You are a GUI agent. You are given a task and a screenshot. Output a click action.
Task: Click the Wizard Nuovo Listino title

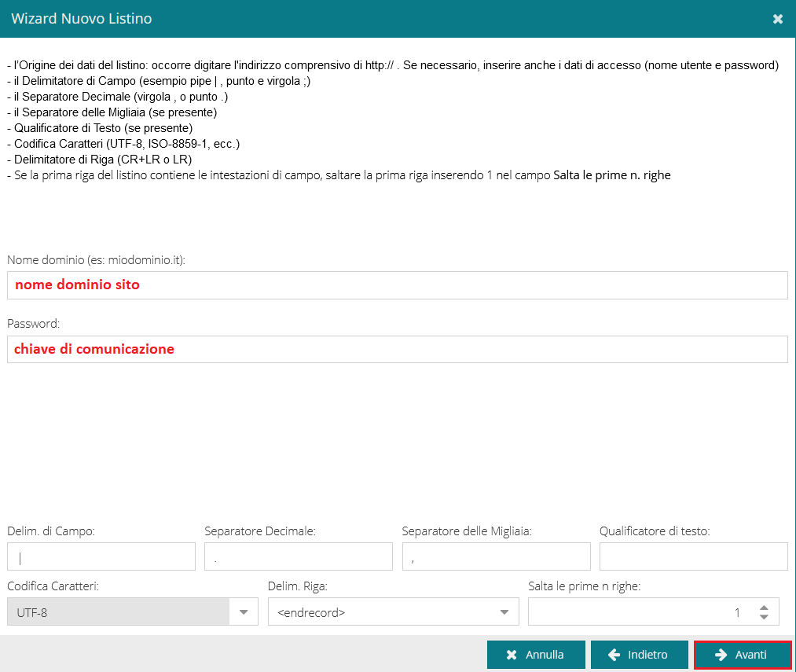point(82,19)
